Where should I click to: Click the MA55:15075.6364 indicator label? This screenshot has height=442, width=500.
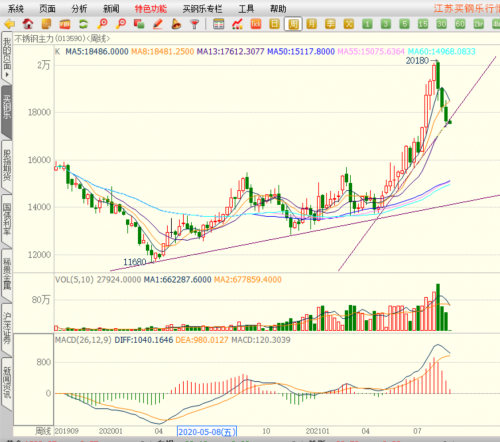click(371, 51)
